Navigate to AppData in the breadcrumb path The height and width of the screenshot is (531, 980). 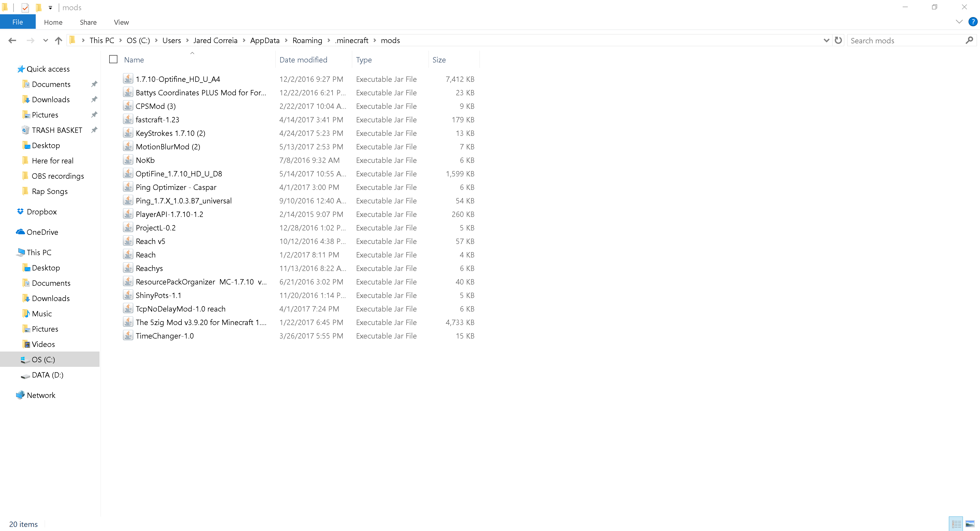[265, 40]
